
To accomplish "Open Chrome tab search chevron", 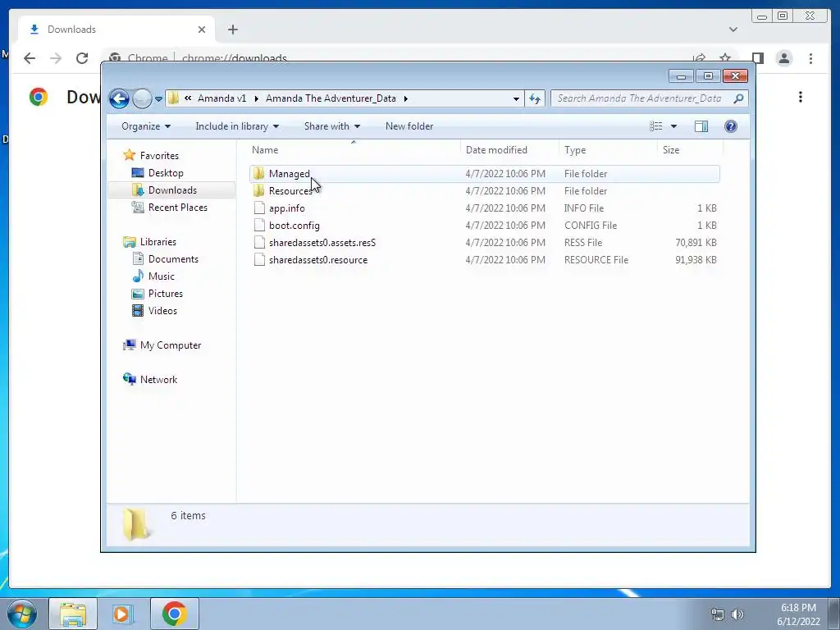I will tap(733, 30).
